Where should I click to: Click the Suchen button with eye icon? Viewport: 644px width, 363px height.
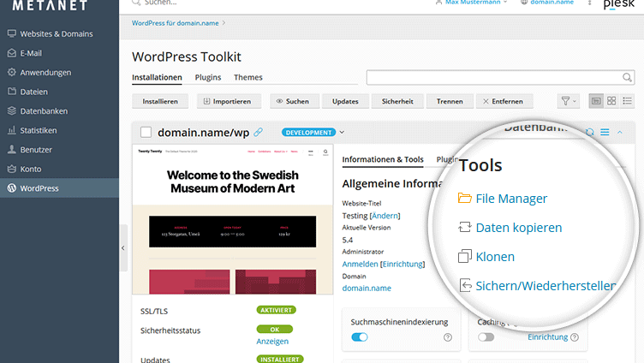pos(295,101)
